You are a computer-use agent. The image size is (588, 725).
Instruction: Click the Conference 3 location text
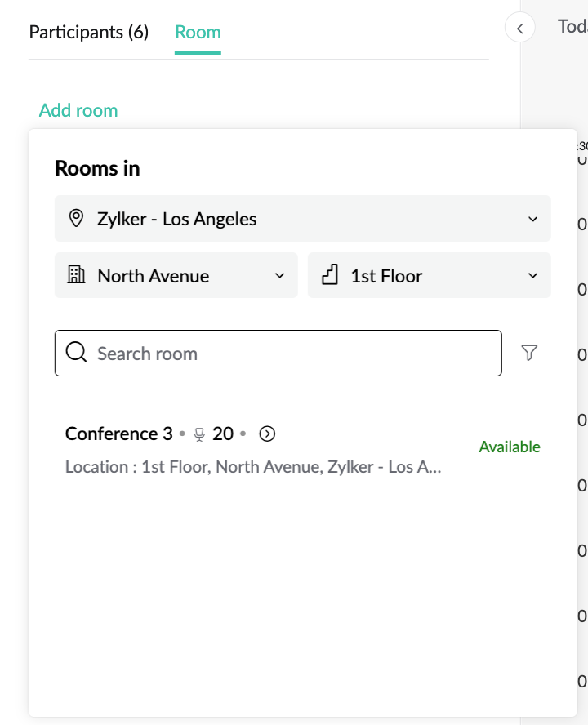coord(253,467)
